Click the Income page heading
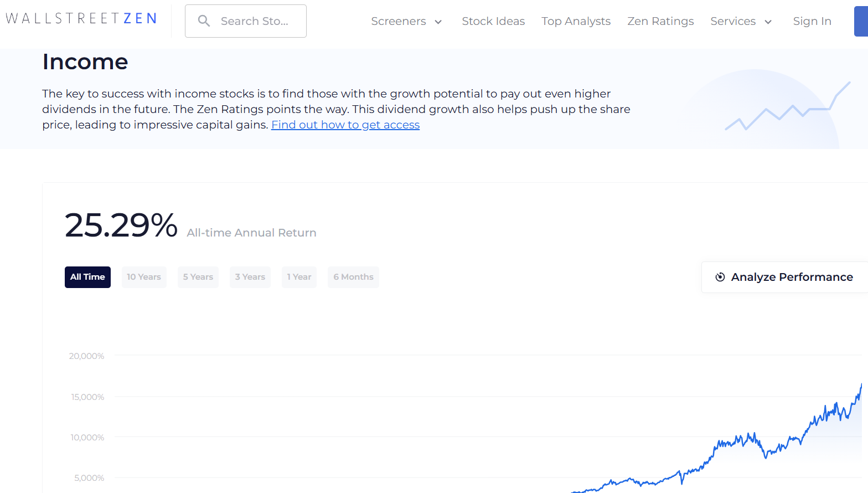 pyautogui.click(x=85, y=61)
